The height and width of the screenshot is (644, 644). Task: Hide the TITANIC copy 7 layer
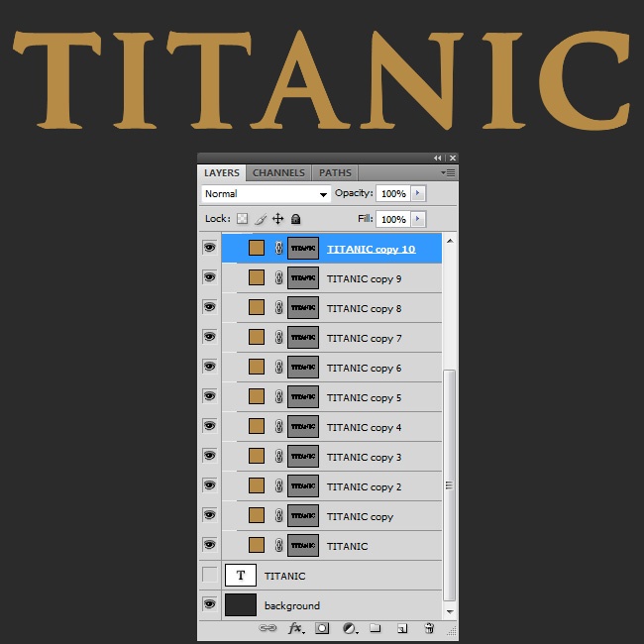[209, 337]
